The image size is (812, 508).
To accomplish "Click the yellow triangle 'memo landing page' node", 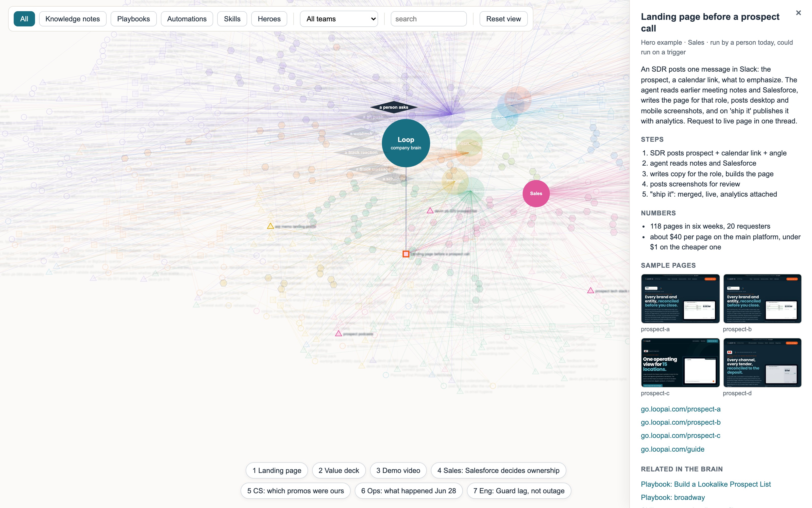I will [x=270, y=226].
